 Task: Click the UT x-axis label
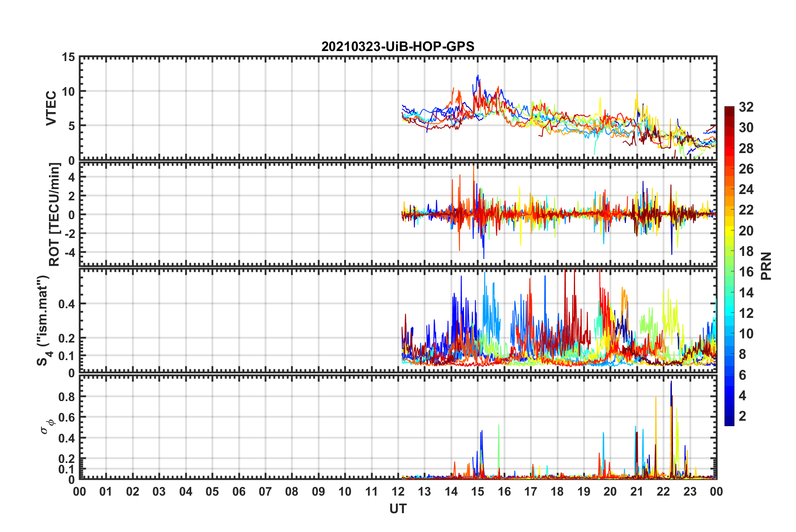[x=398, y=509]
